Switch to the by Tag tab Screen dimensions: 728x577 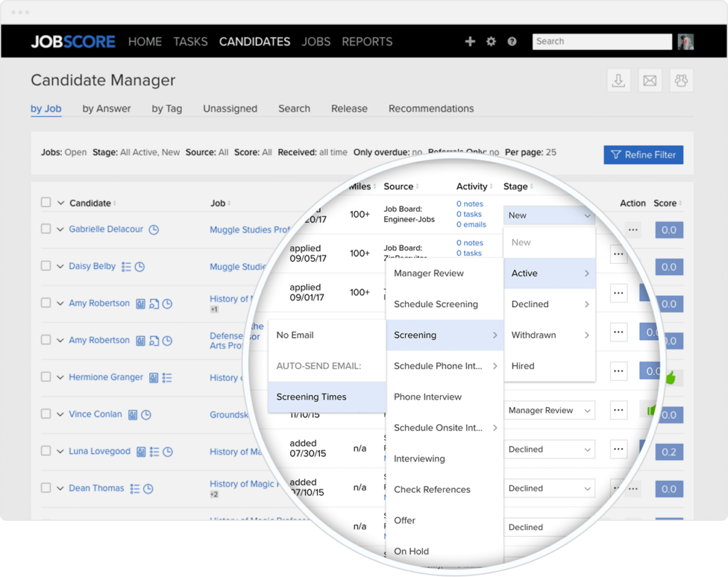[x=167, y=108]
